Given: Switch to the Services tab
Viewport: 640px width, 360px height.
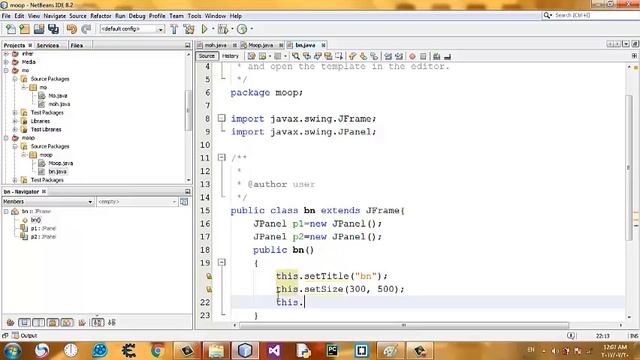Looking at the screenshot, I should coord(48,45).
